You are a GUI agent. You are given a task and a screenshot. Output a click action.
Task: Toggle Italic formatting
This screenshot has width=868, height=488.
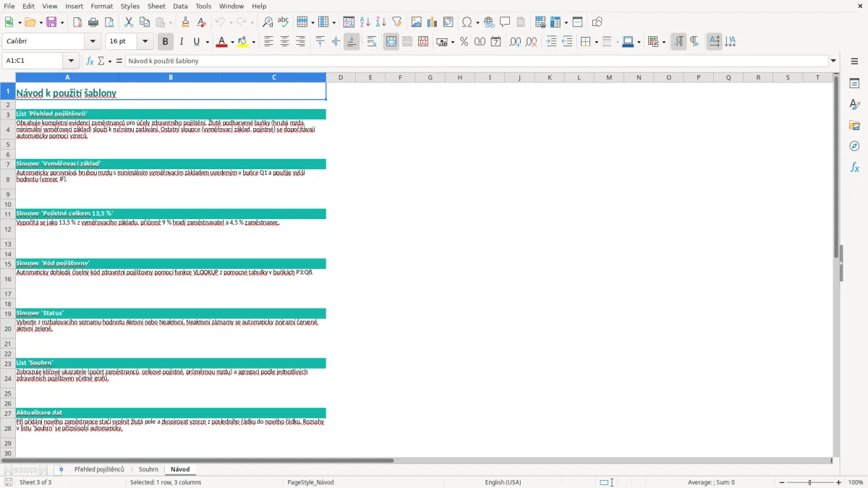181,42
